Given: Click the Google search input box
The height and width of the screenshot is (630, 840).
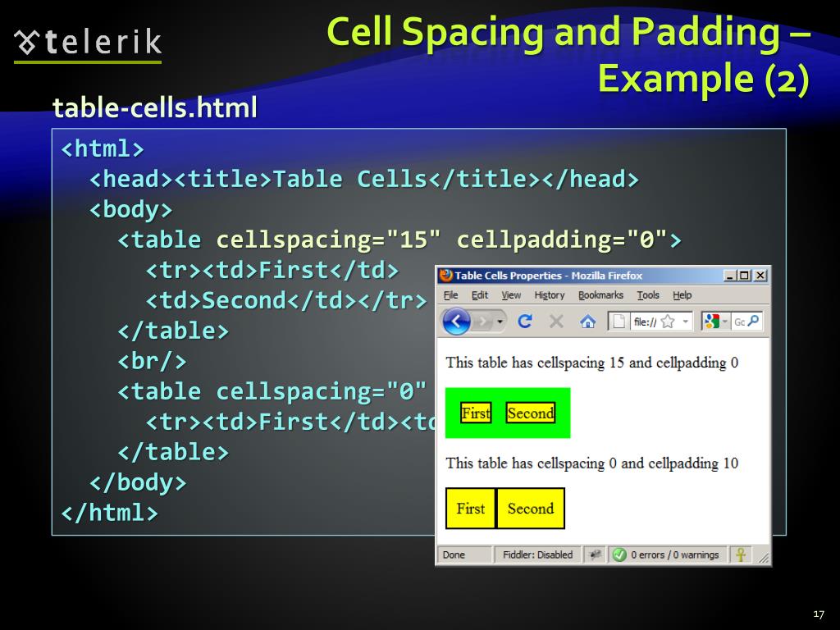Looking at the screenshot, I should click(739, 322).
